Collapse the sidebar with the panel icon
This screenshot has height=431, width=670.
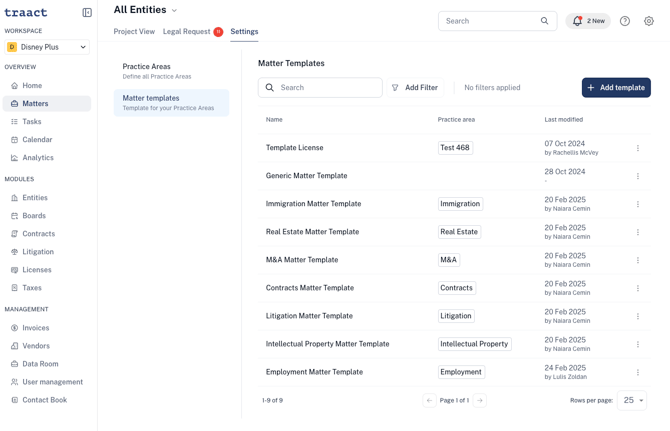[x=87, y=12]
